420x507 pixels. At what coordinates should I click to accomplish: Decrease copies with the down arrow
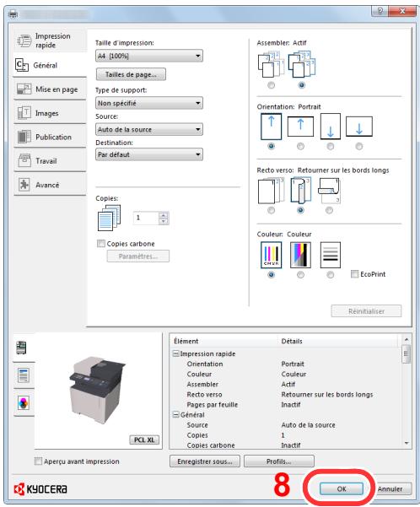click(x=164, y=221)
